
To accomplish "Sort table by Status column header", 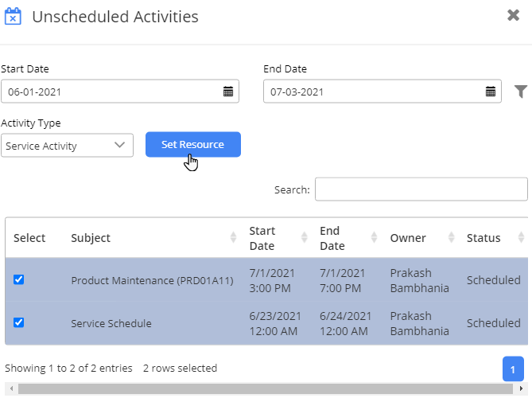I will [x=483, y=237].
